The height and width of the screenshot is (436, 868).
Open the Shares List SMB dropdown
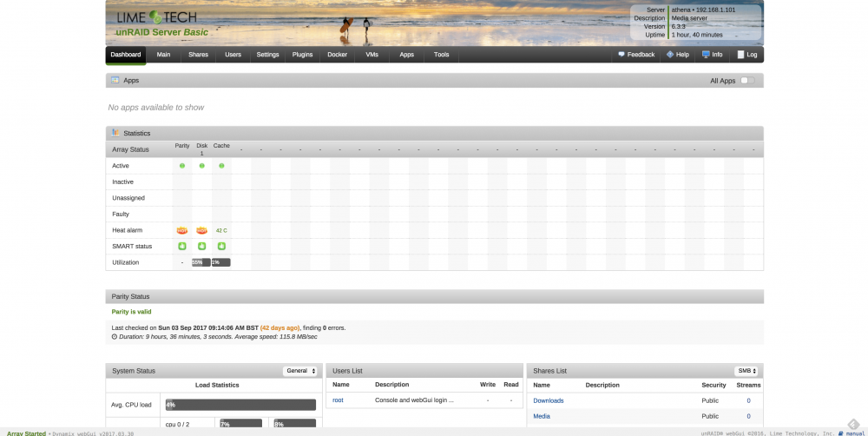(x=746, y=371)
